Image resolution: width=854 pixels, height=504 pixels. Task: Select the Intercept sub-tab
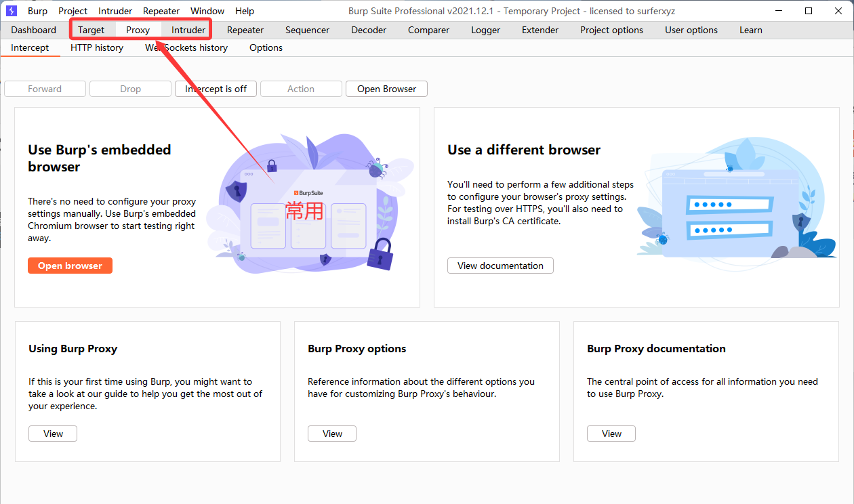(30, 48)
